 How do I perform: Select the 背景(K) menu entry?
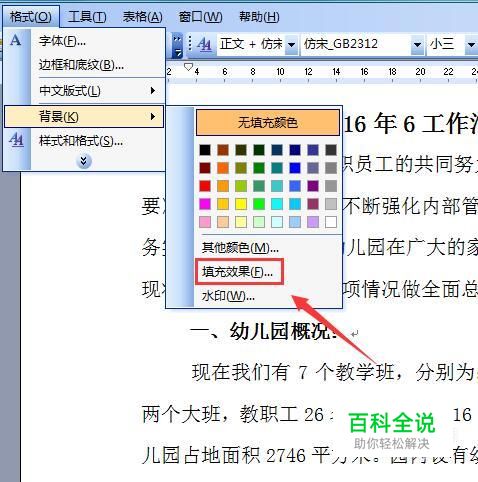pos(84,117)
